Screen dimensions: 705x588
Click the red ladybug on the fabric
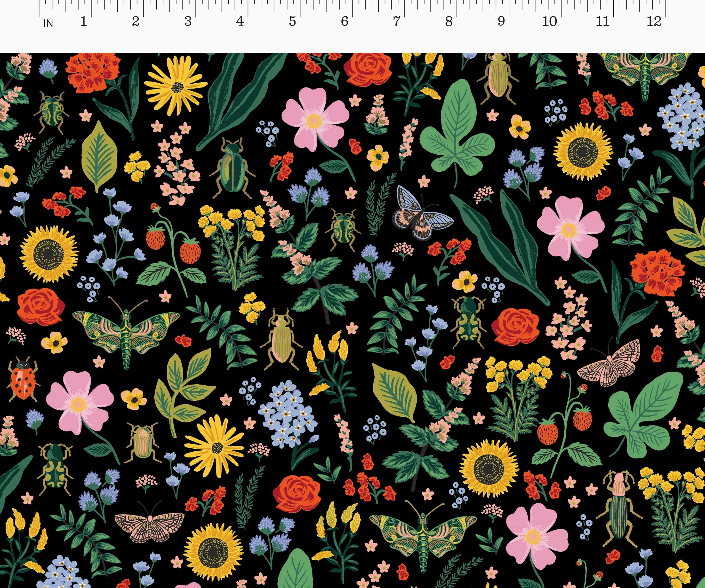click(23, 382)
